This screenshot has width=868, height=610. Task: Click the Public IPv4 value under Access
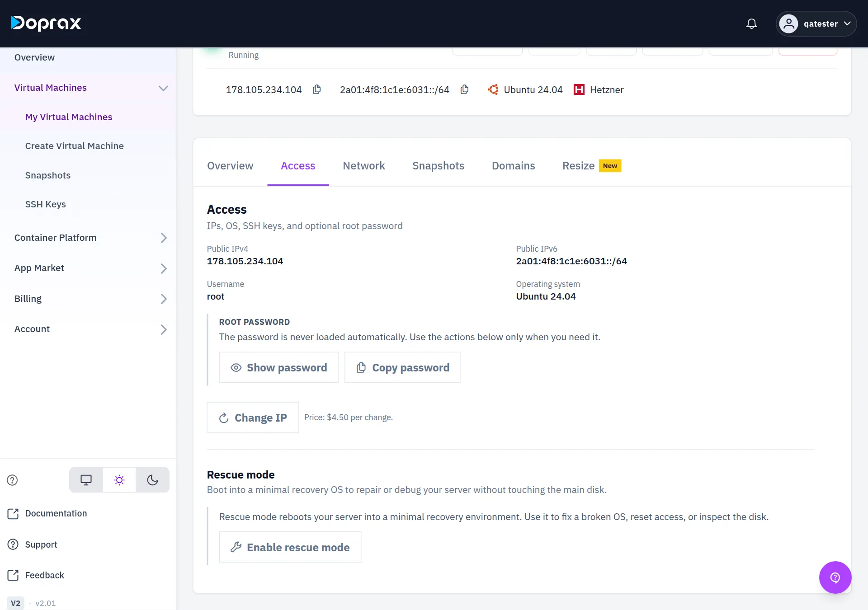(x=245, y=261)
